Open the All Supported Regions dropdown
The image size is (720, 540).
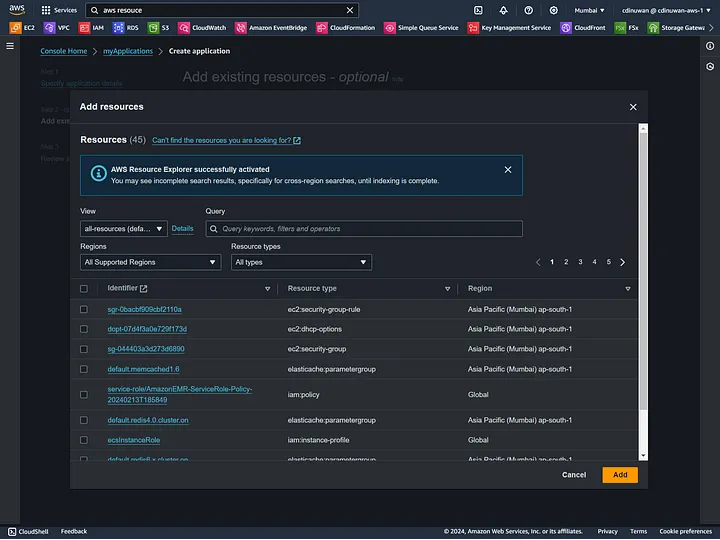pos(151,262)
